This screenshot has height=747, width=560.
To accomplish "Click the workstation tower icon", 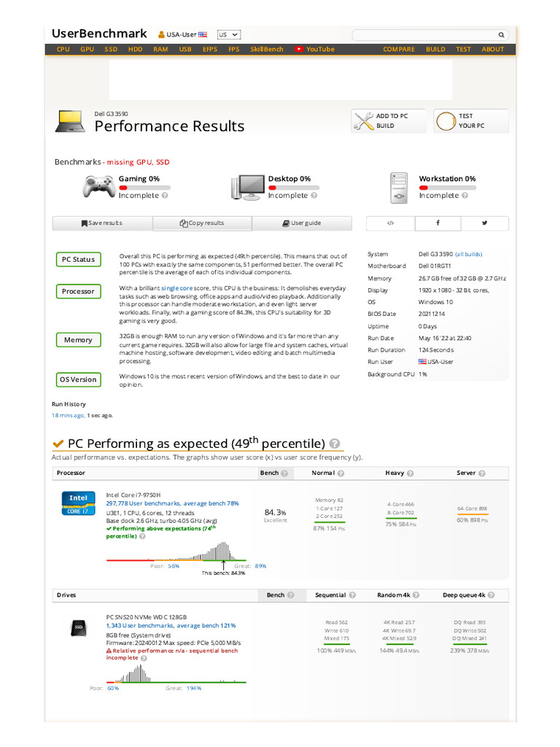I will [x=399, y=187].
